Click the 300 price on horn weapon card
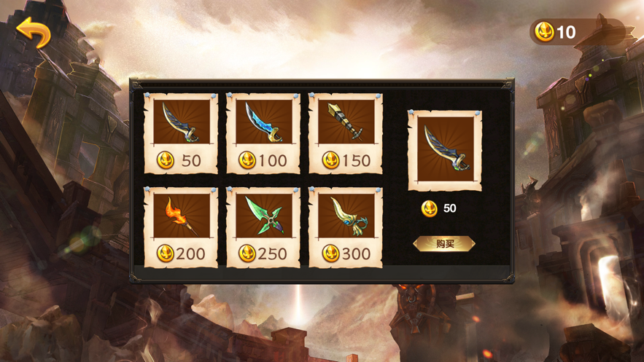644x362 pixels. coord(356,253)
